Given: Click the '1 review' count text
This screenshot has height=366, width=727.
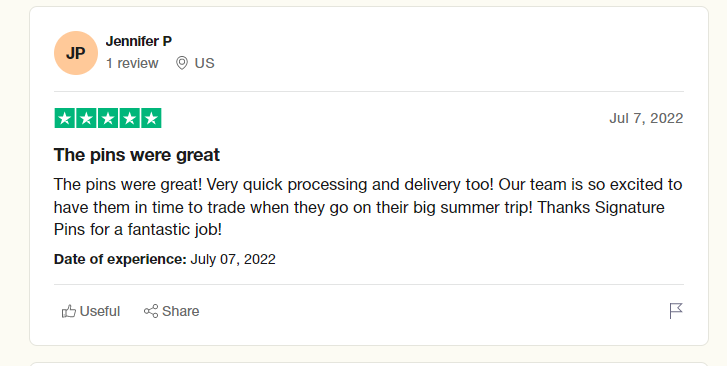Looking at the screenshot, I should coord(132,63).
